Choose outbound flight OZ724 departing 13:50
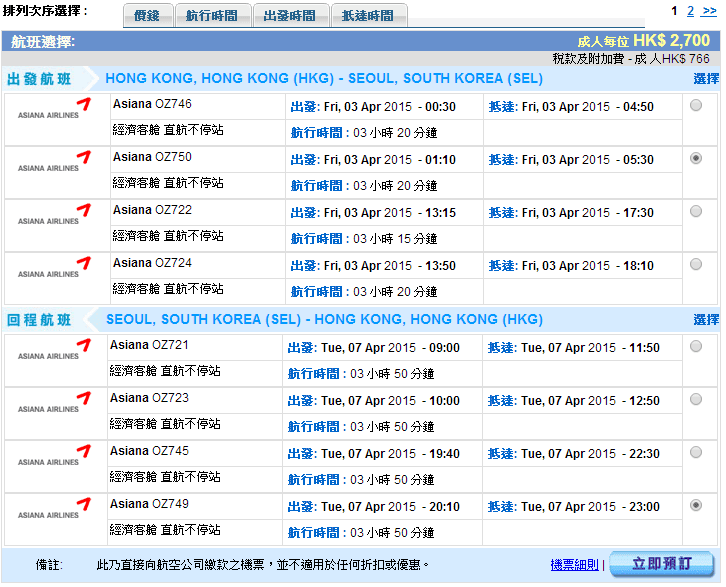This screenshot has width=726, height=587. point(696,264)
